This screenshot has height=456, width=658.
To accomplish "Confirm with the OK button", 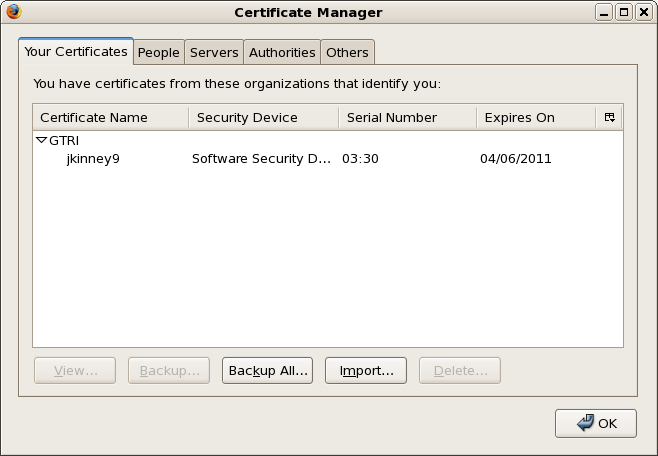I will 596,423.
